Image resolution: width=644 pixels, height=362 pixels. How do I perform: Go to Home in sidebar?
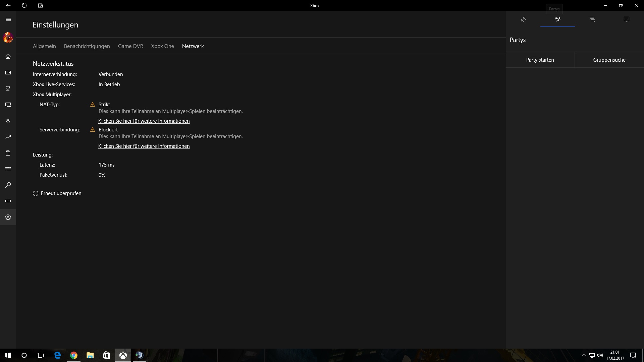click(x=8, y=56)
